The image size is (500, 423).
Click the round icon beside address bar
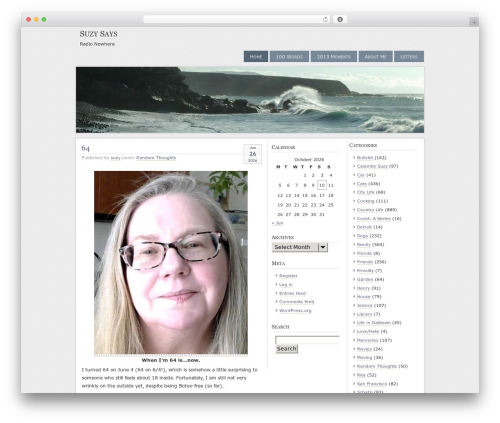[340, 19]
